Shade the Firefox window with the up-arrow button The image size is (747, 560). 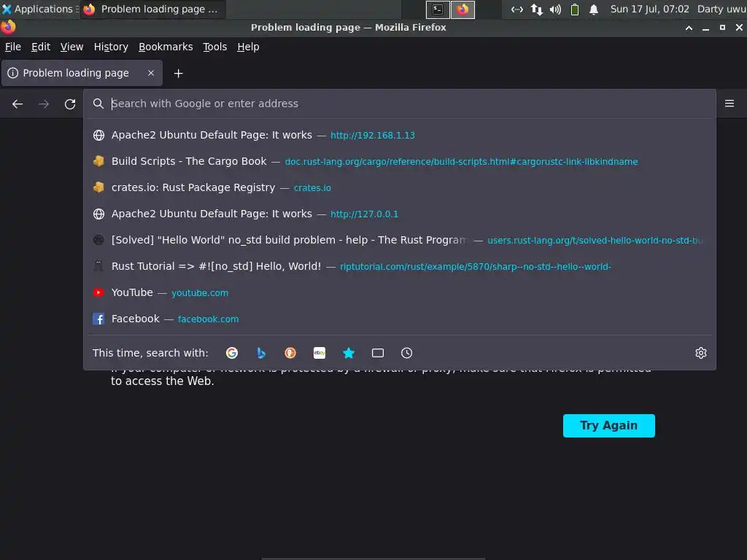pyautogui.click(x=689, y=28)
